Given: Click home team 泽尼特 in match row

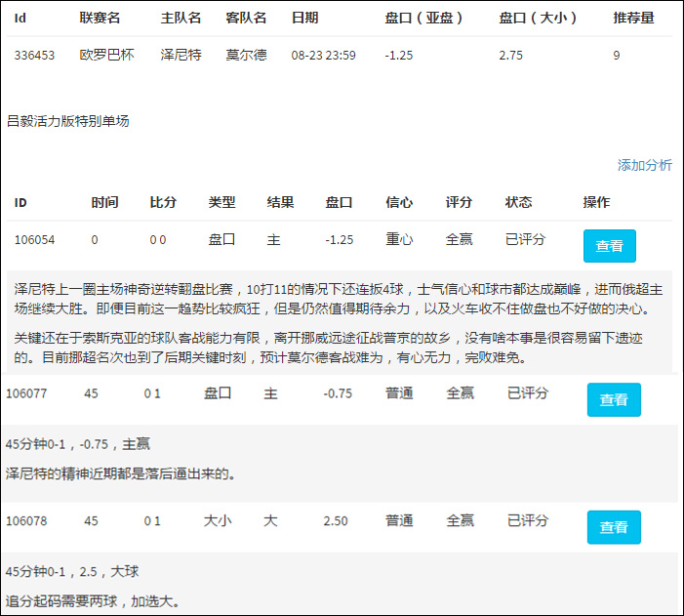Looking at the screenshot, I should click(x=181, y=55).
